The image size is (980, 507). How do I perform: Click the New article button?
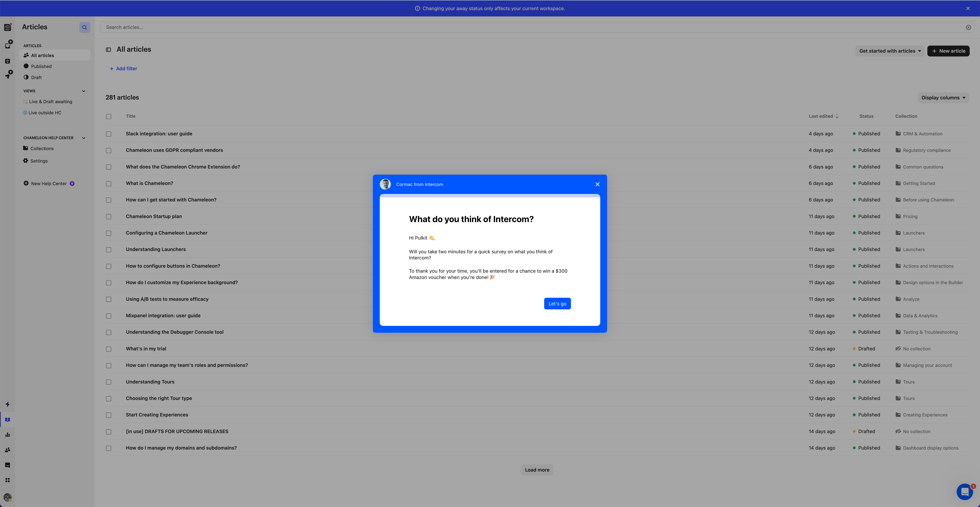[948, 51]
